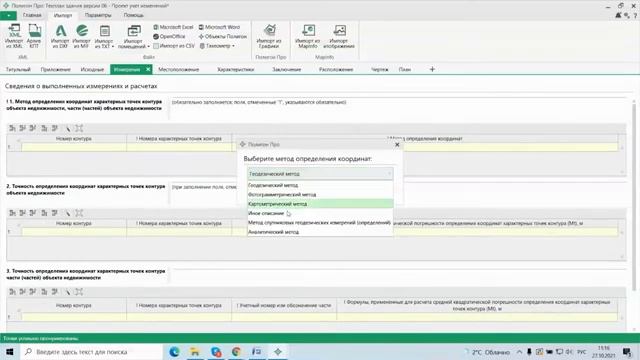The image size is (640, 360).
Task: Close the Измерения tab
Action: coord(148,69)
